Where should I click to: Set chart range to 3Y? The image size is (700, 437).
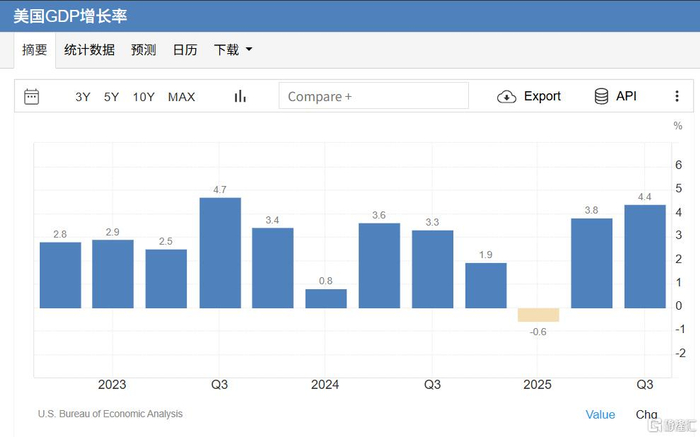[83, 97]
